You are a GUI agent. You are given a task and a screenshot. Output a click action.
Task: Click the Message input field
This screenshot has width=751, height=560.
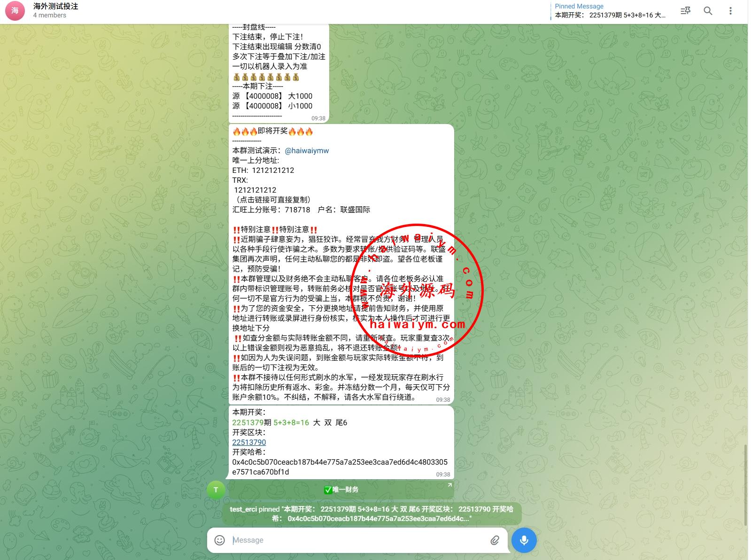tap(357, 540)
